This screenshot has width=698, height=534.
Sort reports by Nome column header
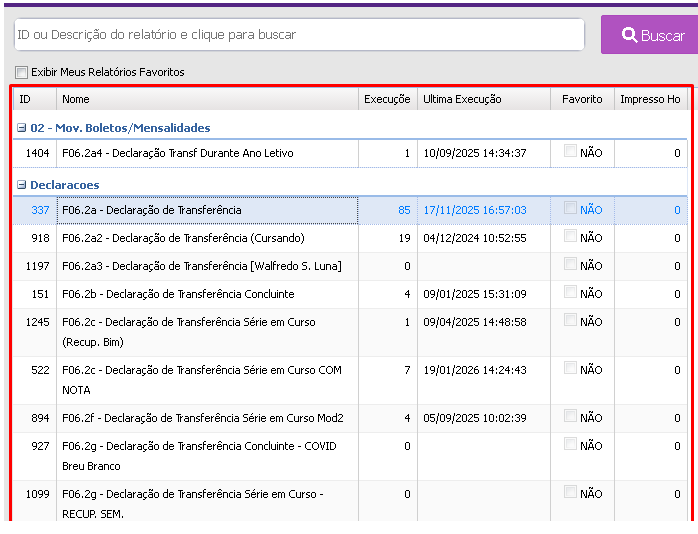point(76,99)
